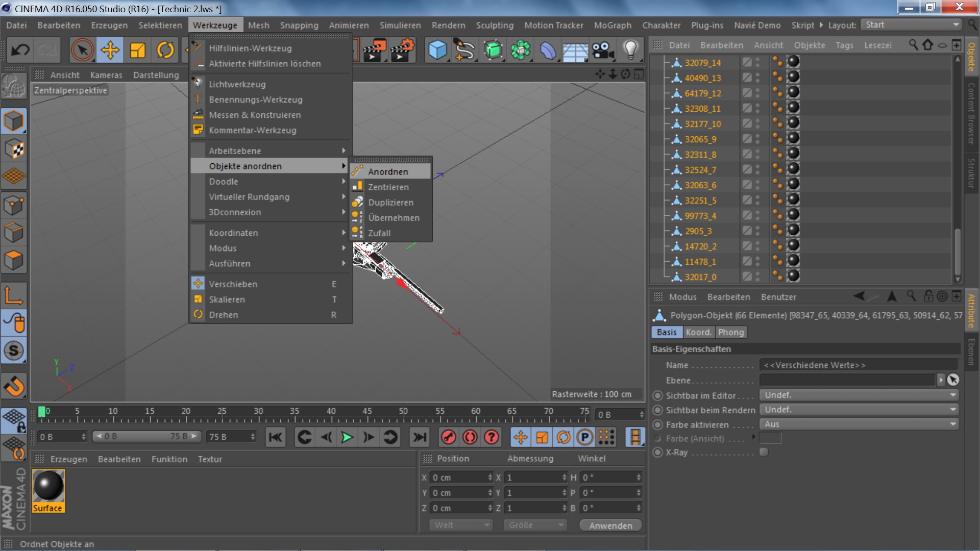Screen dimensions: 980x551
Task: Switch to the Koord. tab
Action: (x=698, y=332)
